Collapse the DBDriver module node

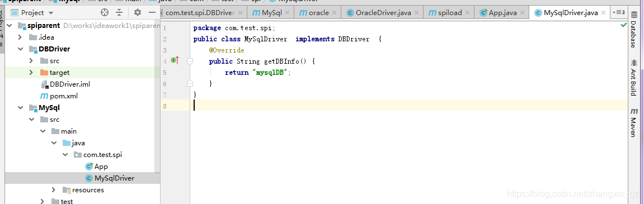20,49
